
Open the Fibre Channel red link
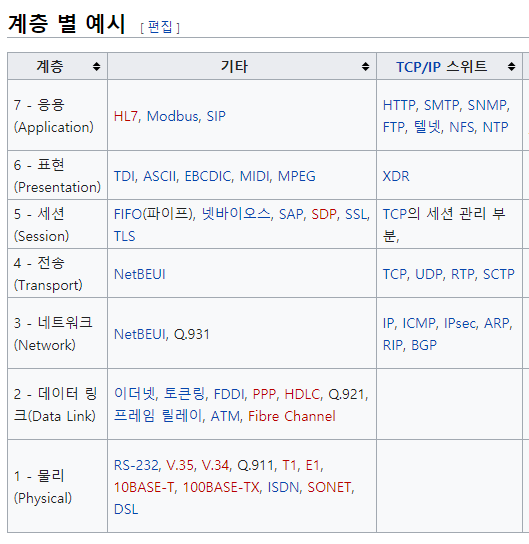(x=292, y=416)
